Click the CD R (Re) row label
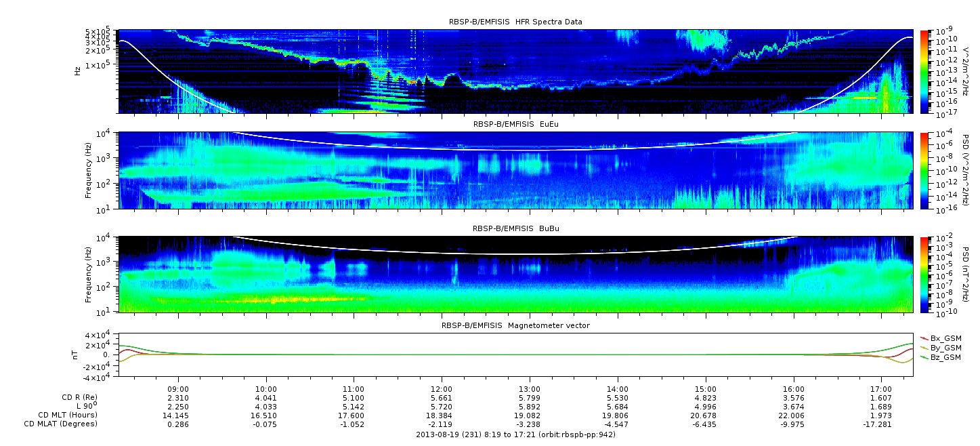 pos(76,399)
